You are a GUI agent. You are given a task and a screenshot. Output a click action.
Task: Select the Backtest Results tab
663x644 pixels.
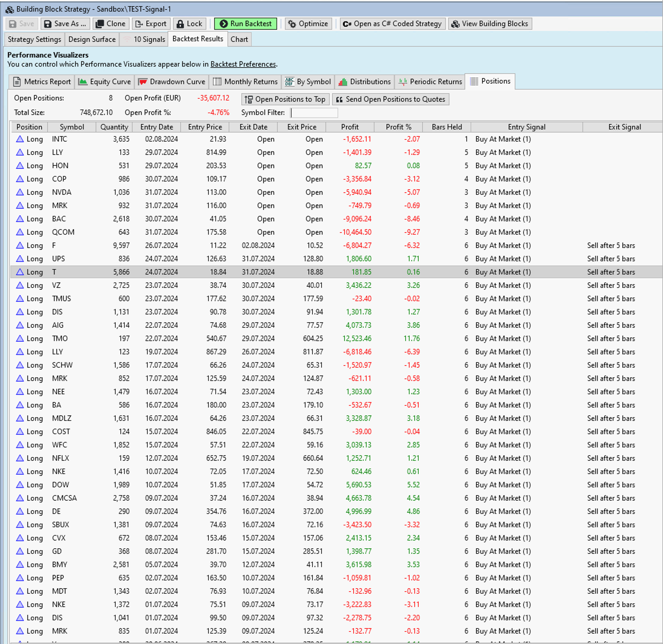[x=198, y=39]
